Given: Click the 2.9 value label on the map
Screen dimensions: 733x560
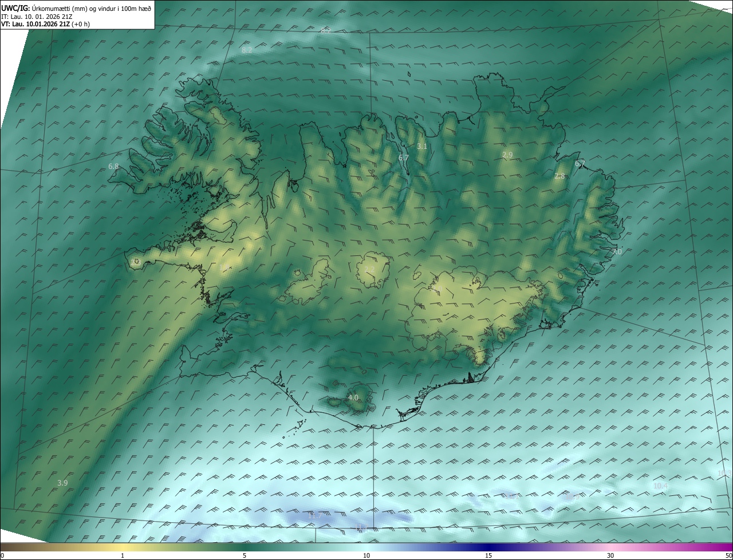Looking at the screenshot, I should [x=507, y=155].
